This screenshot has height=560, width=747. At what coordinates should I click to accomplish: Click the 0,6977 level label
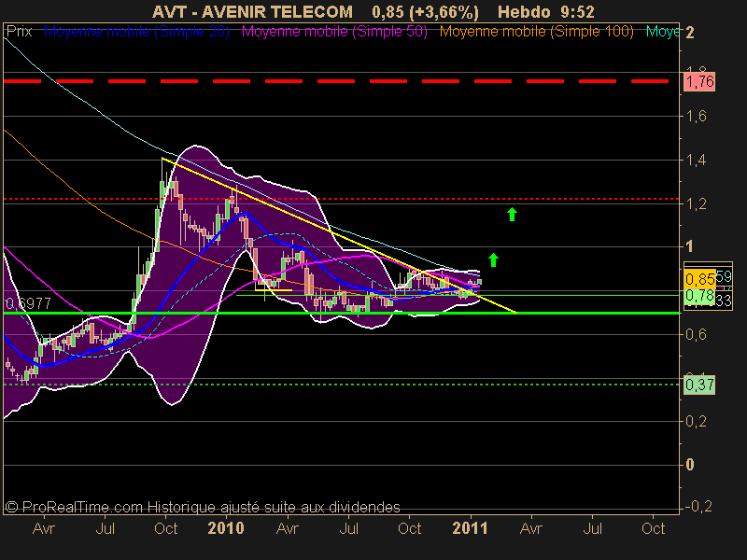click(x=28, y=303)
